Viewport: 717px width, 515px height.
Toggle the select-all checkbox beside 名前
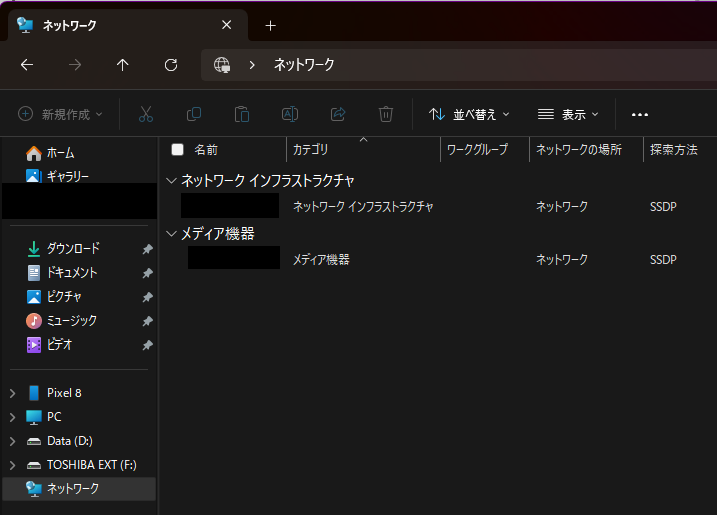(178, 150)
